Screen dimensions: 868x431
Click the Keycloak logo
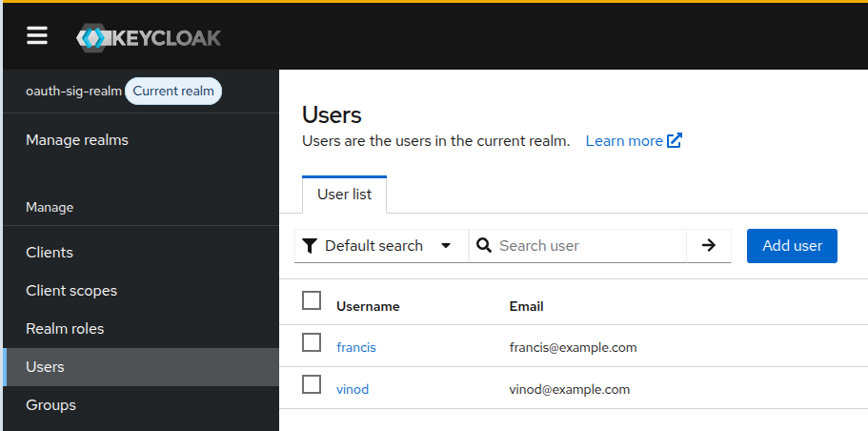(x=149, y=38)
